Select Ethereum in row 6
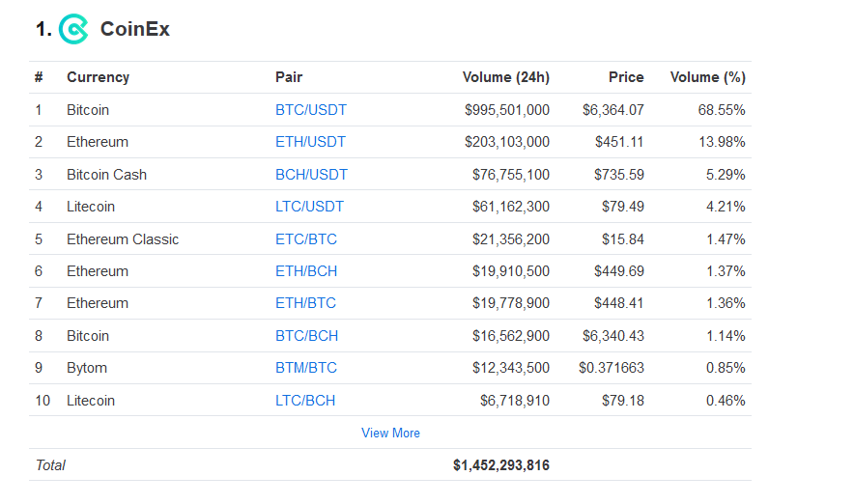The height and width of the screenshot is (504, 854). [x=98, y=271]
